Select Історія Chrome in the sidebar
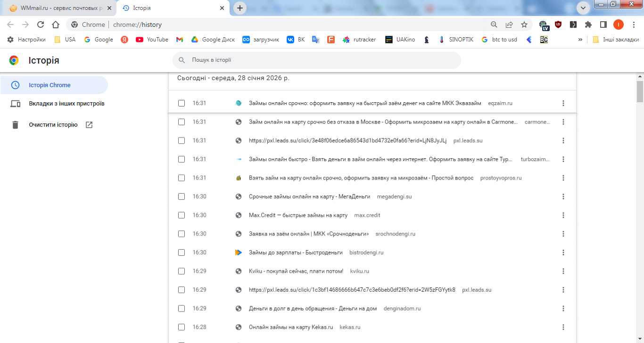The height and width of the screenshot is (343, 644). (54, 85)
